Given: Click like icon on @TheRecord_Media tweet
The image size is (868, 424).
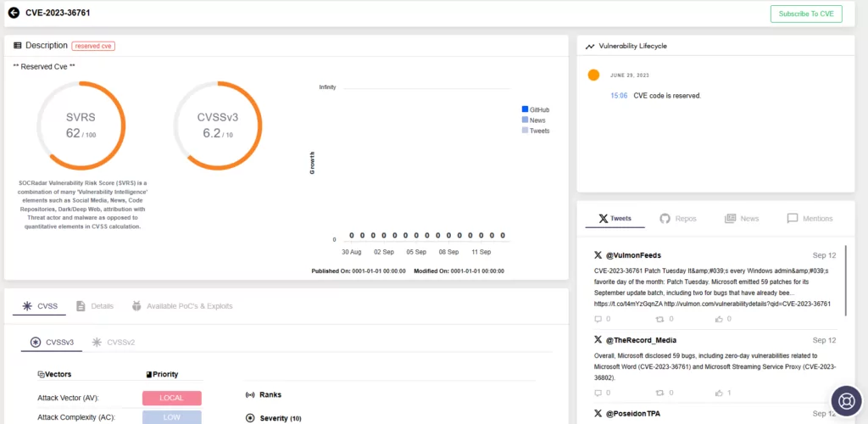Looking at the screenshot, I should (x=719, y=393).
